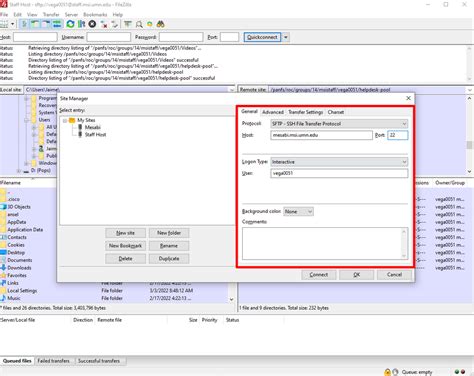
Task: Open the Background color dropdown
Action: [x=298, y=211]
